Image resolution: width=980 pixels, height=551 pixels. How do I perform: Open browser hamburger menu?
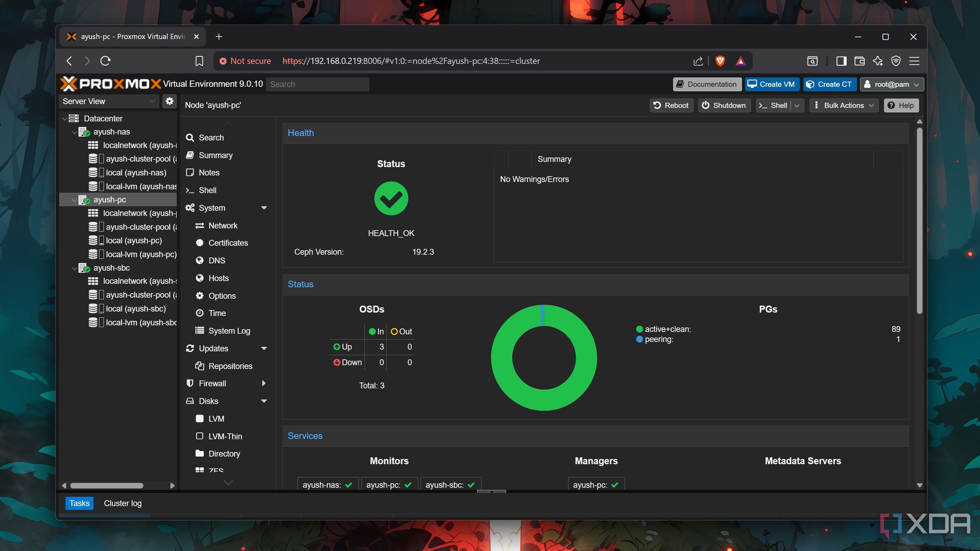click(914, 61)
